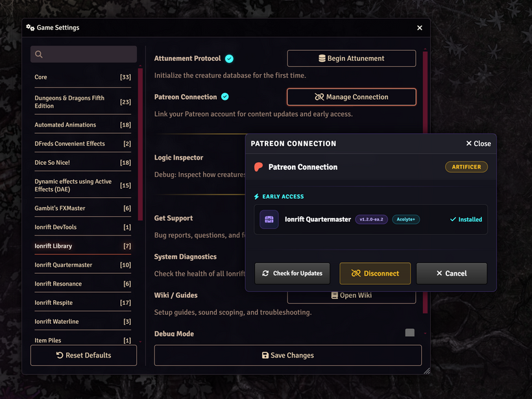Click the search magnifier icon in sidebar

click(40, 54)
